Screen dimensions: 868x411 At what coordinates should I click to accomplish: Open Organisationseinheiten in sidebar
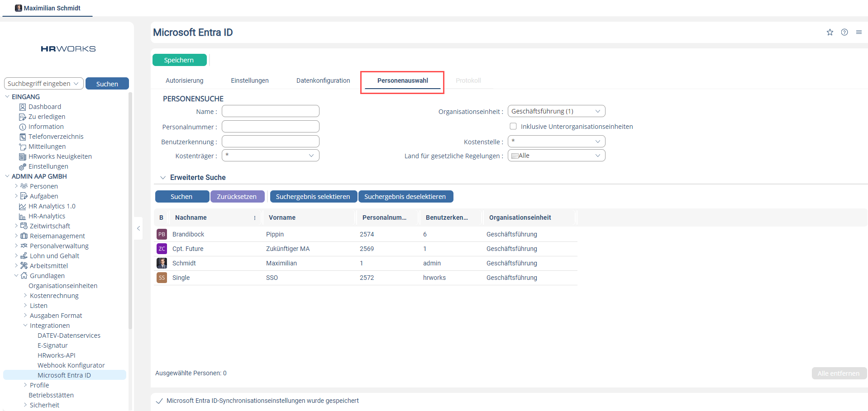pos(63,286)
